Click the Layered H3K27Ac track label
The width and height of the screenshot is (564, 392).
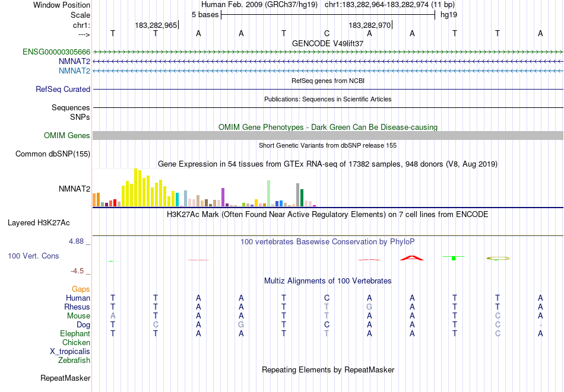pos(39,223)
